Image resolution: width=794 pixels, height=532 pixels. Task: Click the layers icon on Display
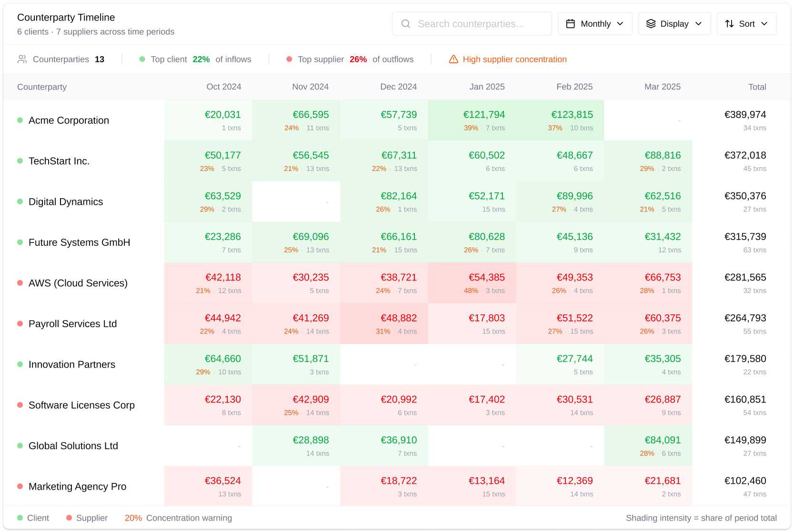[x=651, y=24]
